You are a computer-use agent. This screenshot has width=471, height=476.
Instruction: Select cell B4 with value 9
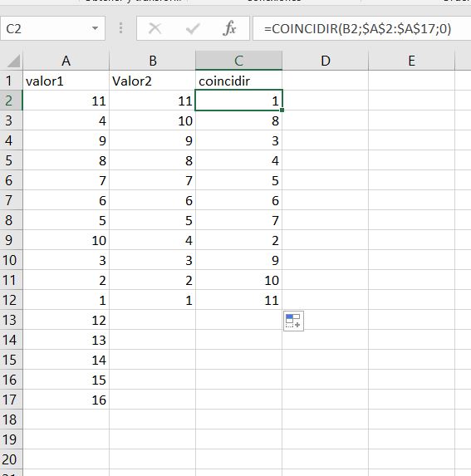(152, 140)
